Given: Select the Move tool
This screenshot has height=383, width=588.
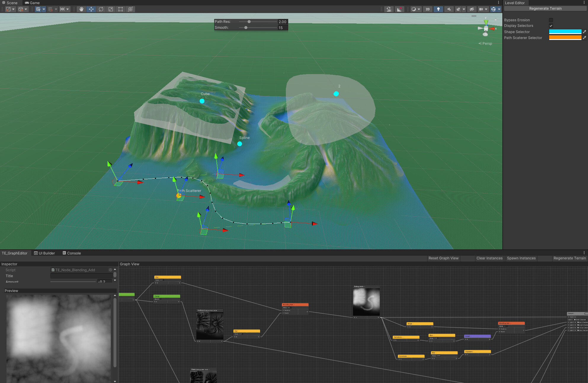Looking at the screenshot, I should pos(91,9).
